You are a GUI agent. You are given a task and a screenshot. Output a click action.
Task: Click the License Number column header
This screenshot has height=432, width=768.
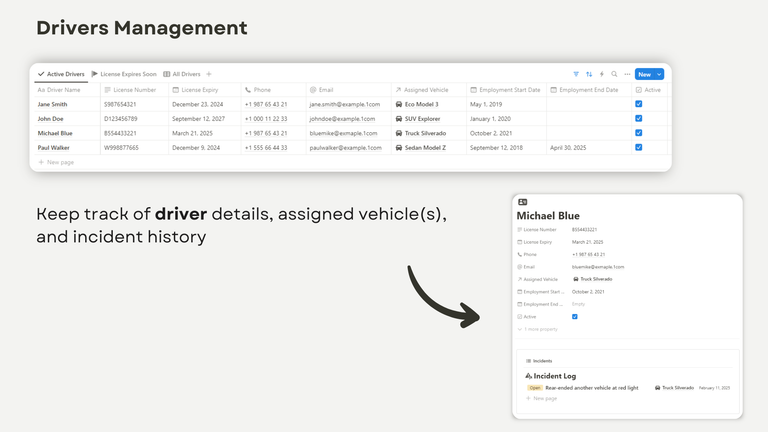pyautogui.click(x=130, y=90)
